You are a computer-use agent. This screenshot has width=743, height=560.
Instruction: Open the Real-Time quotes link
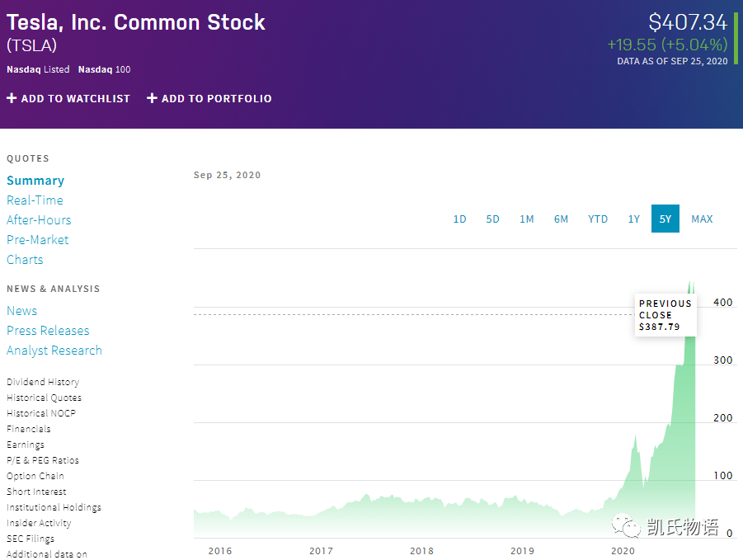[35, 200]
